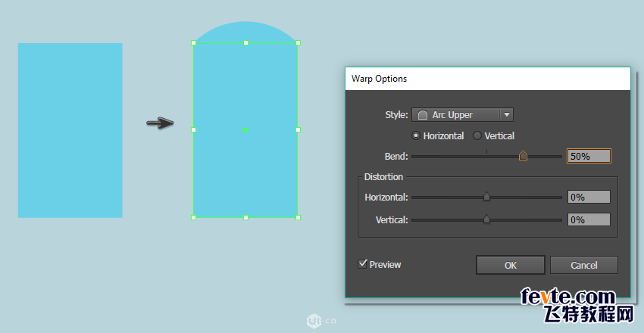This screenshot has width=644, height=333.
Task: Select the Horizontal radio button
Action: click(416, 135)
